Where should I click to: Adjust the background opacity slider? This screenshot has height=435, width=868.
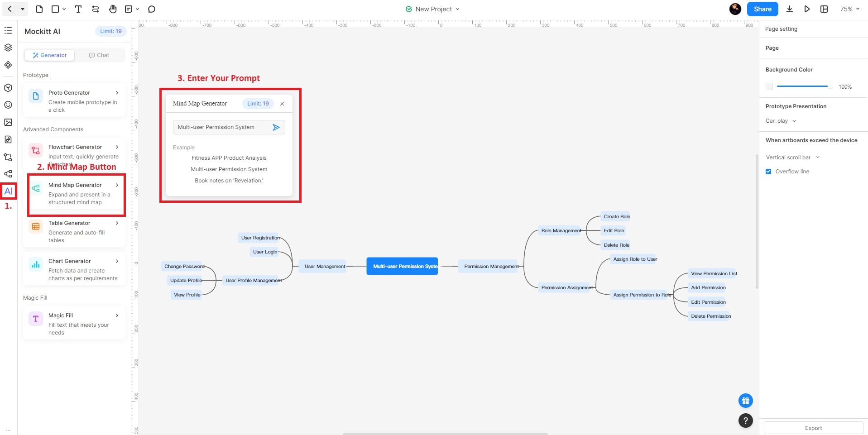coord(805,86)
